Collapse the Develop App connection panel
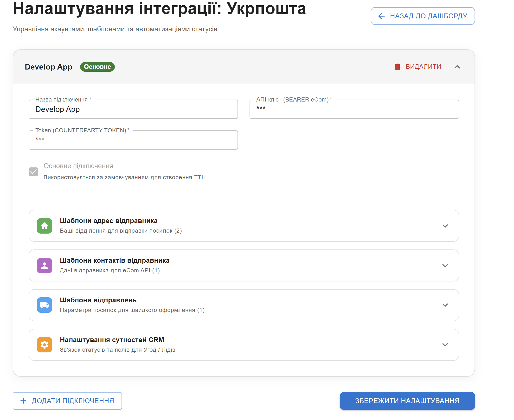The width and height of the screenshot is (514, 420). click(x=457, y=67)
